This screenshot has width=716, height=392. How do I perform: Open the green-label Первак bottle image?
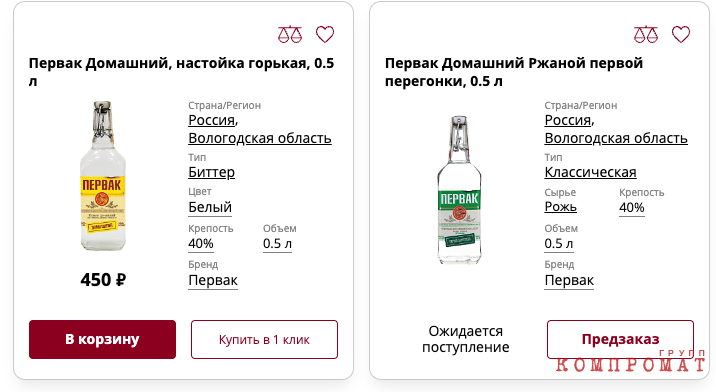pyautogui.click(x=459, y=190)
